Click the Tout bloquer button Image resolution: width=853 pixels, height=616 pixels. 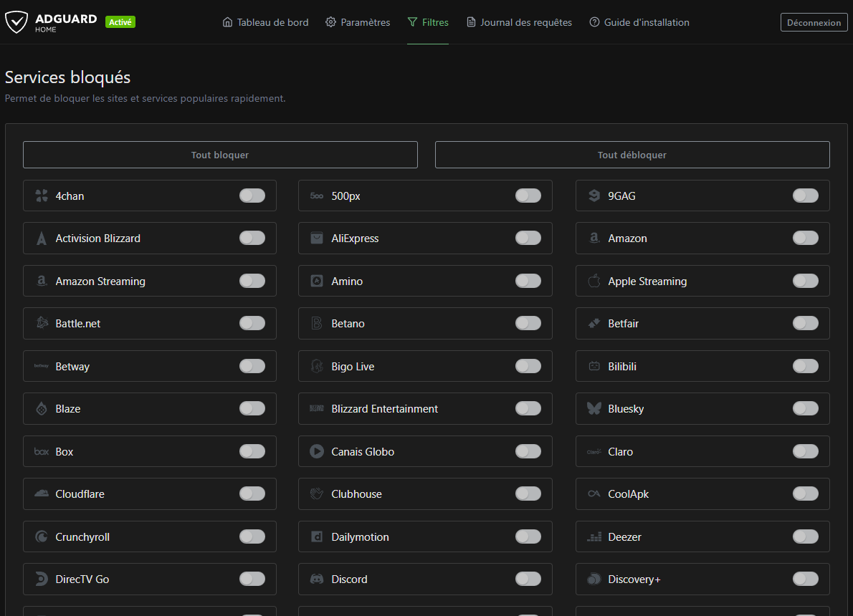point(220,155)
